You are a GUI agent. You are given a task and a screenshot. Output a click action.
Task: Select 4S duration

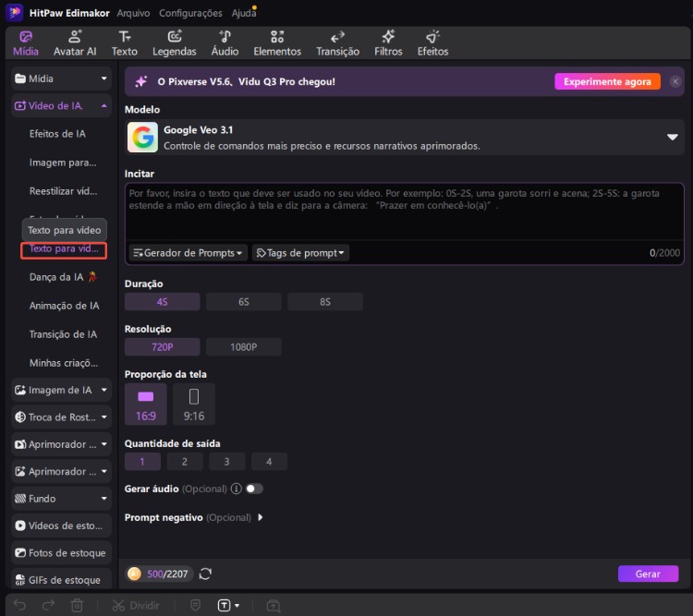click(163, 302)
